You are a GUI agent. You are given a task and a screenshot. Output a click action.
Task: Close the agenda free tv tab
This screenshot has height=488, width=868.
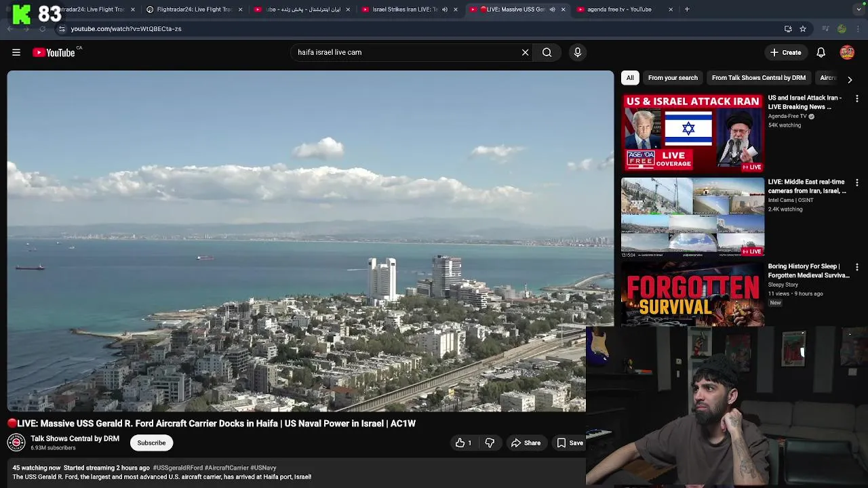click(x=671, y=9)
